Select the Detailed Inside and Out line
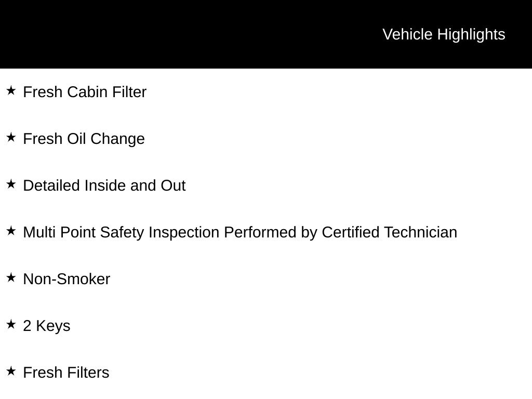532x399 pixels. coord(104,185)
